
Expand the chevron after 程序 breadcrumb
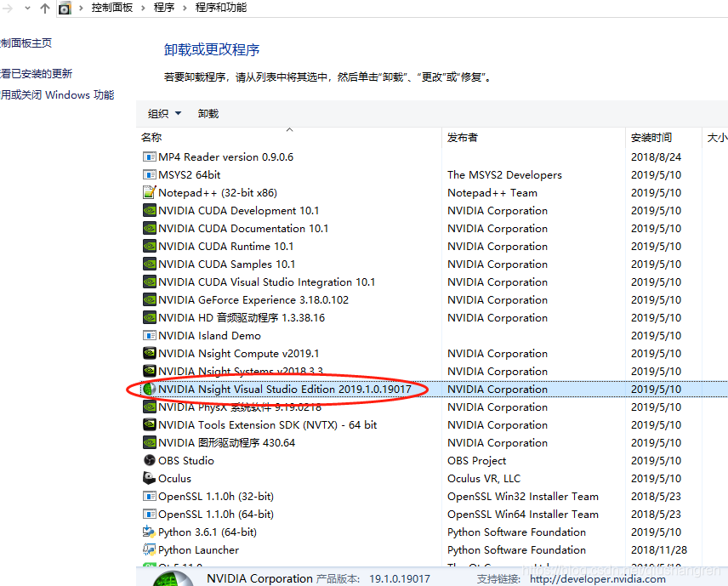185,8
